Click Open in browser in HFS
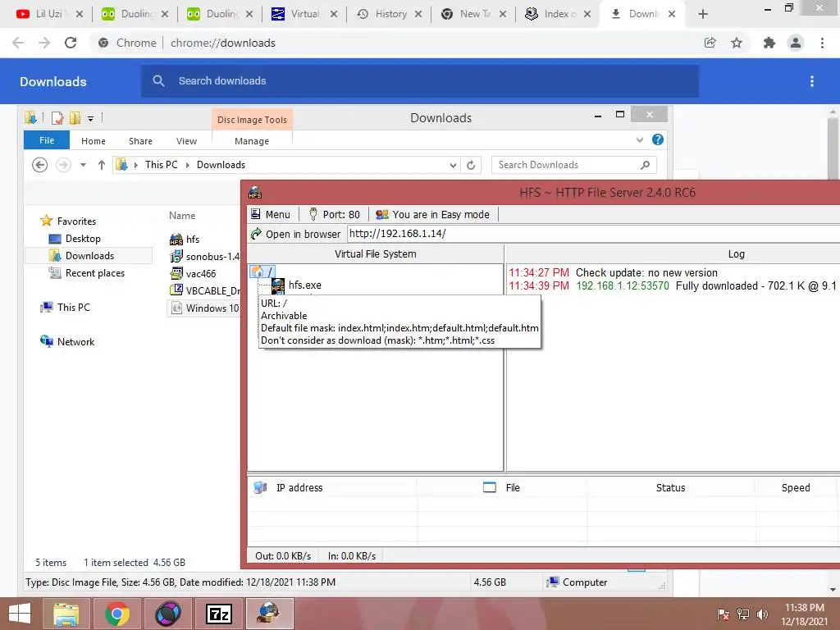The height and width of the screenshot is (630, 840). coord(295,234)
